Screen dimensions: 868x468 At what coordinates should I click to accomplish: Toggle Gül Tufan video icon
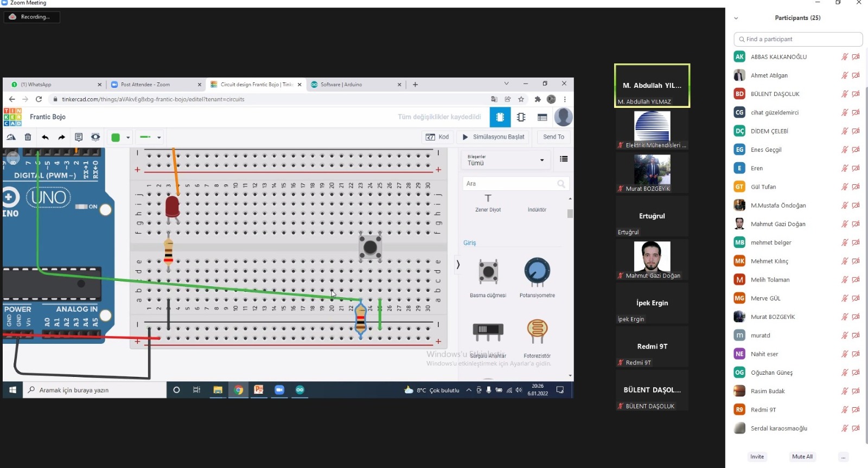[856, 187]
